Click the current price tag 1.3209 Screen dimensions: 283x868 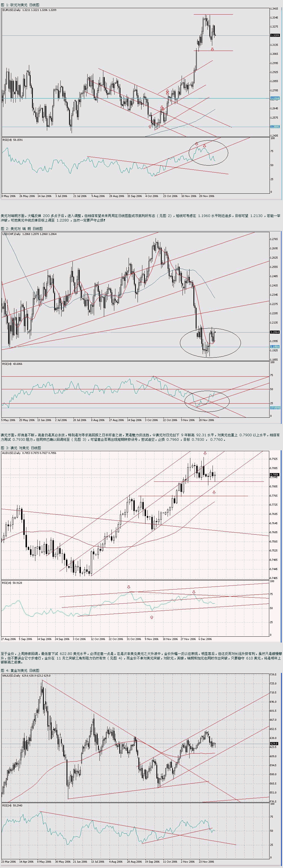tap(275, 35)
